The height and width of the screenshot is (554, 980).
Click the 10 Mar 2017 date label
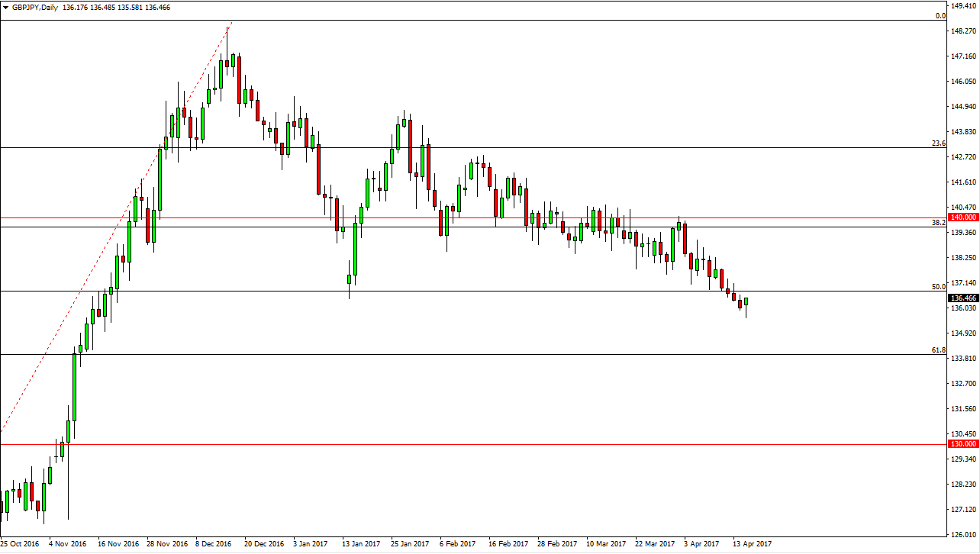click(605, 544)
